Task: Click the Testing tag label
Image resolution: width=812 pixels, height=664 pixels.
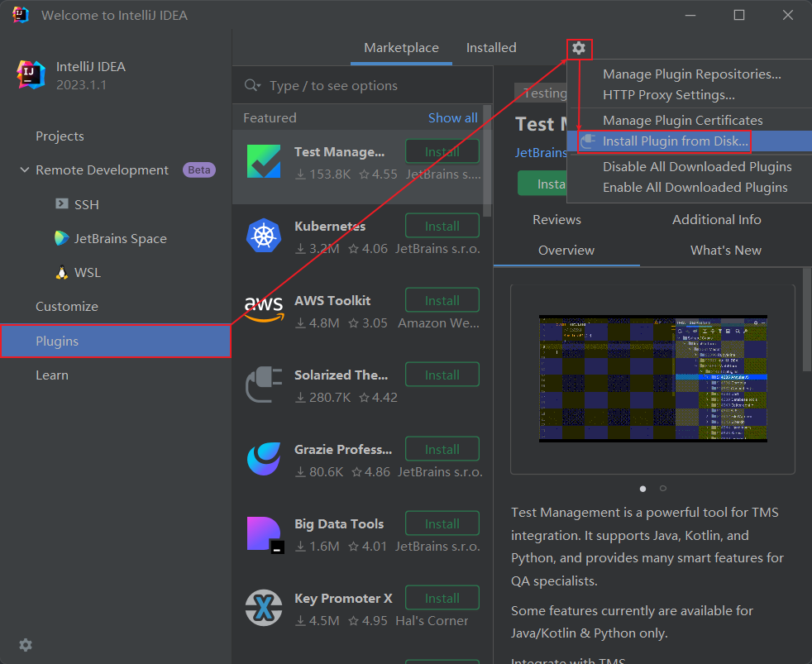Action: coord(541,93)
